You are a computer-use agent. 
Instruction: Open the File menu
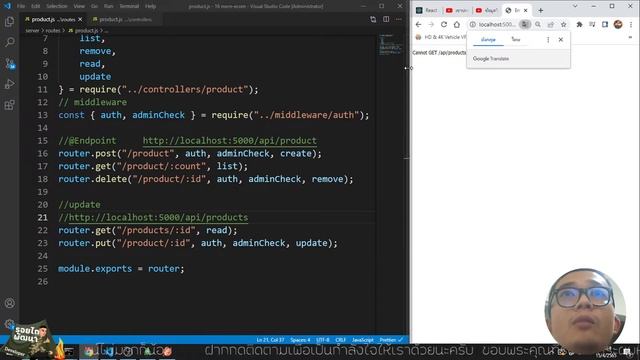(x=21, y=6)
